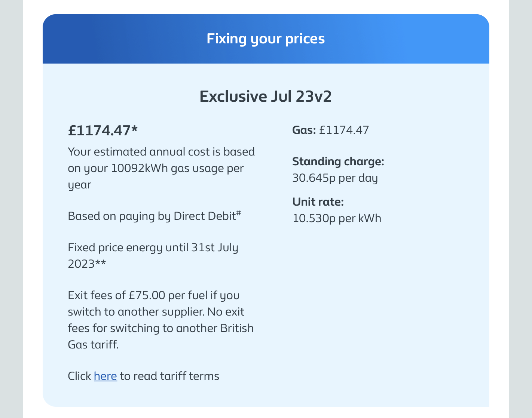Click the 10092kWh gas usage figure
Screen dimensions: 532x418
[x=139, y=168]
